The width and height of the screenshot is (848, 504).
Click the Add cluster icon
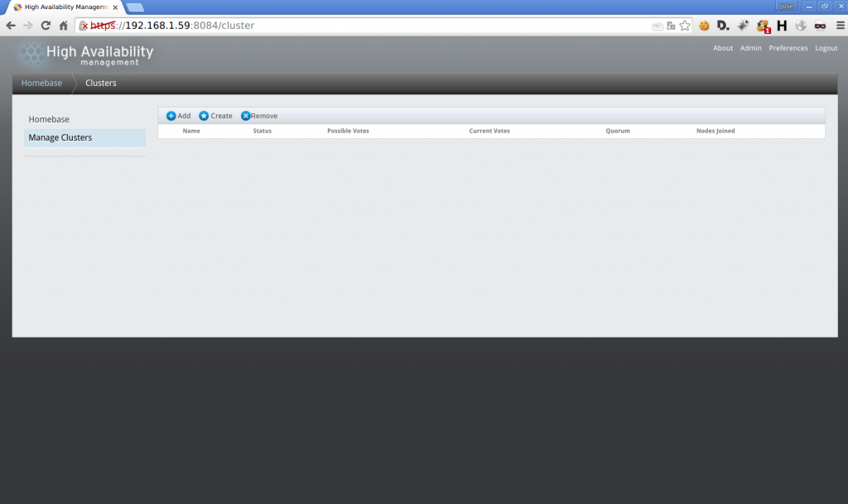[171, 116]
